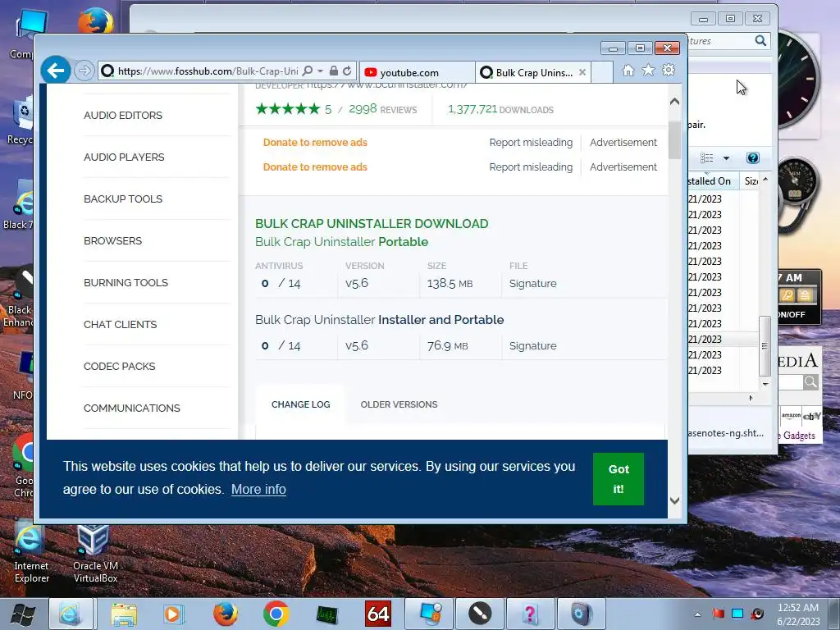The image size is (840, 630).
Task: Click background list scrollbar down arrow
Action: click(765, 384)
